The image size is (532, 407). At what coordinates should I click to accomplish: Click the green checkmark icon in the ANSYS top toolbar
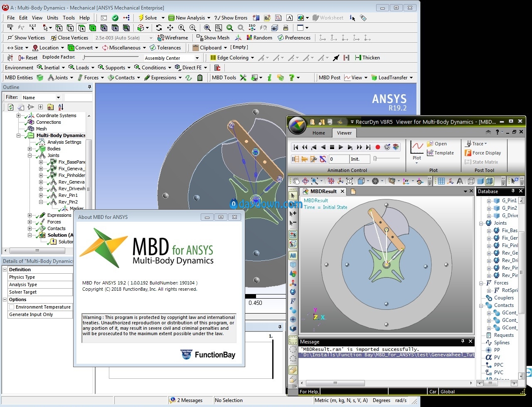click(115, 18)
